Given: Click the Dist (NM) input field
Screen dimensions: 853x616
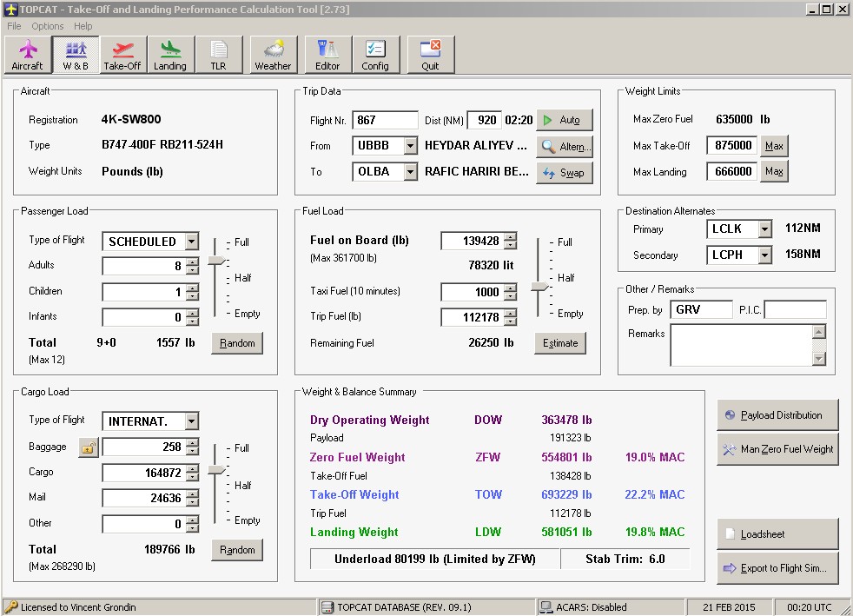Looking at the screenshot, I should pyautogui.click(x=484, y=120).
